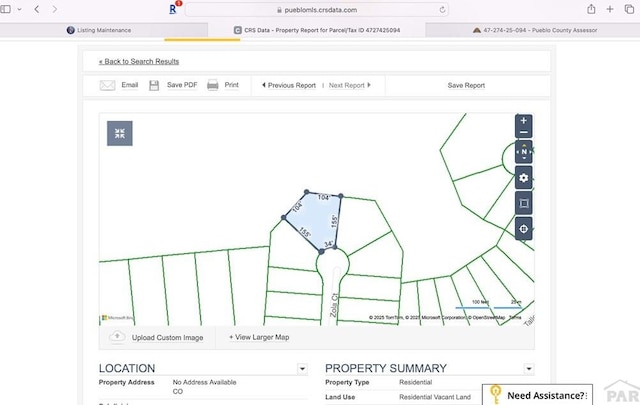This screenshot has width=640, height=405.
Task: Zoom out the map with minus
Action: 524,132
